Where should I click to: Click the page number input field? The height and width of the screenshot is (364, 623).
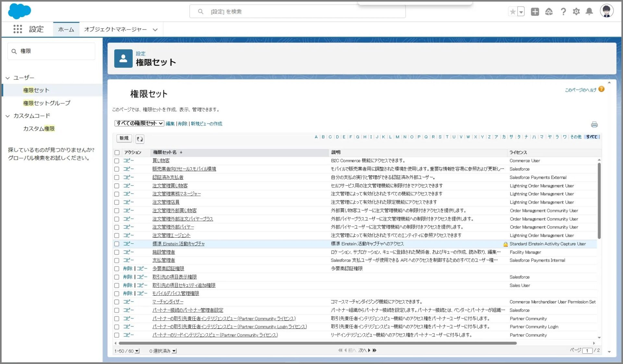[x=587, y=351]
